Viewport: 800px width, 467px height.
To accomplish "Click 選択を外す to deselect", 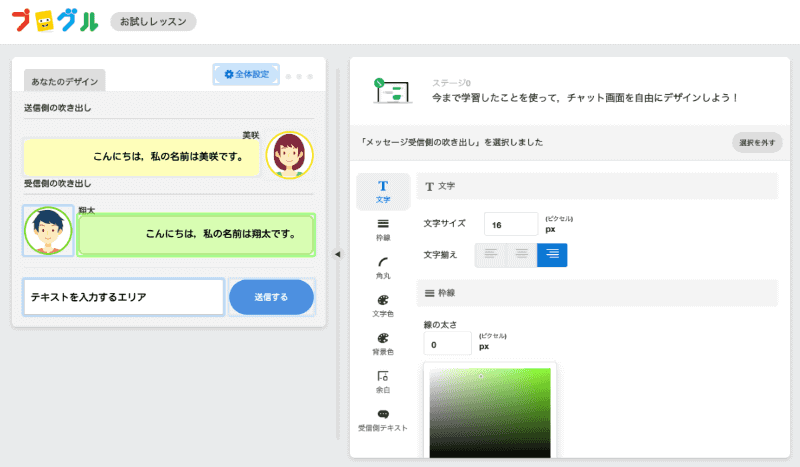I will pos(757,142).
